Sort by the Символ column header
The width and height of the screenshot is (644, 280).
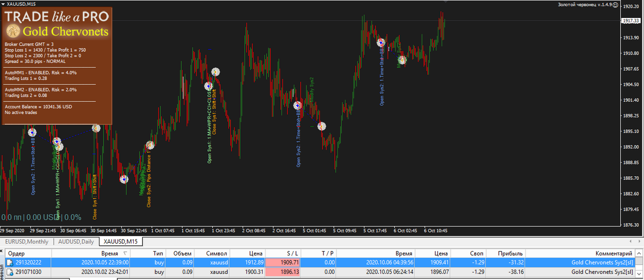tap(213, 254)
